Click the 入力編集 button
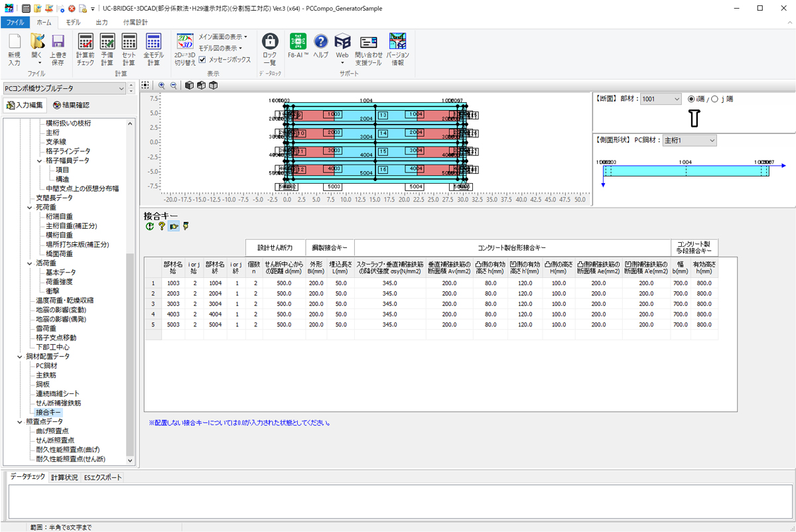This screenshot has width=796, height=532. (x=25, y=105)
